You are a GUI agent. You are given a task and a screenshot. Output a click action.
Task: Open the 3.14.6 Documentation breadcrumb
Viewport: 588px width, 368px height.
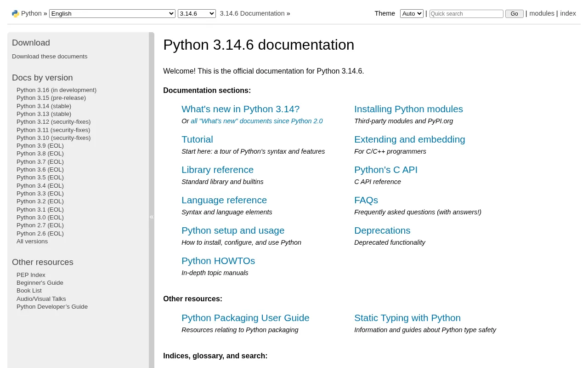click(x=252, y=13)
